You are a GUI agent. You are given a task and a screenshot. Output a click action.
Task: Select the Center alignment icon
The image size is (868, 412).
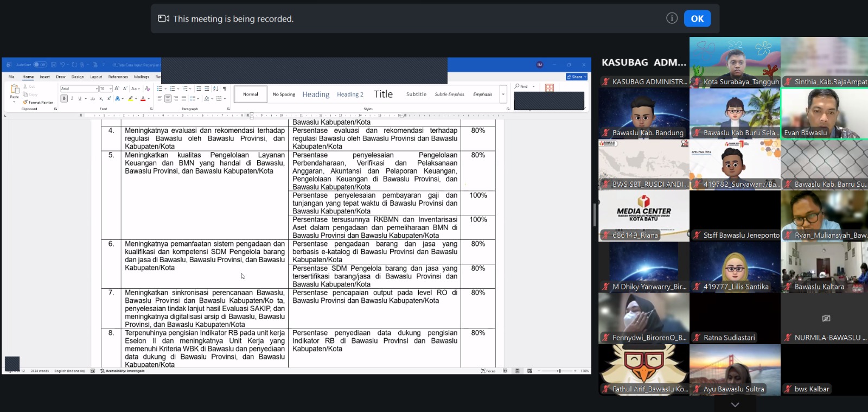click(x=168, y=99)
